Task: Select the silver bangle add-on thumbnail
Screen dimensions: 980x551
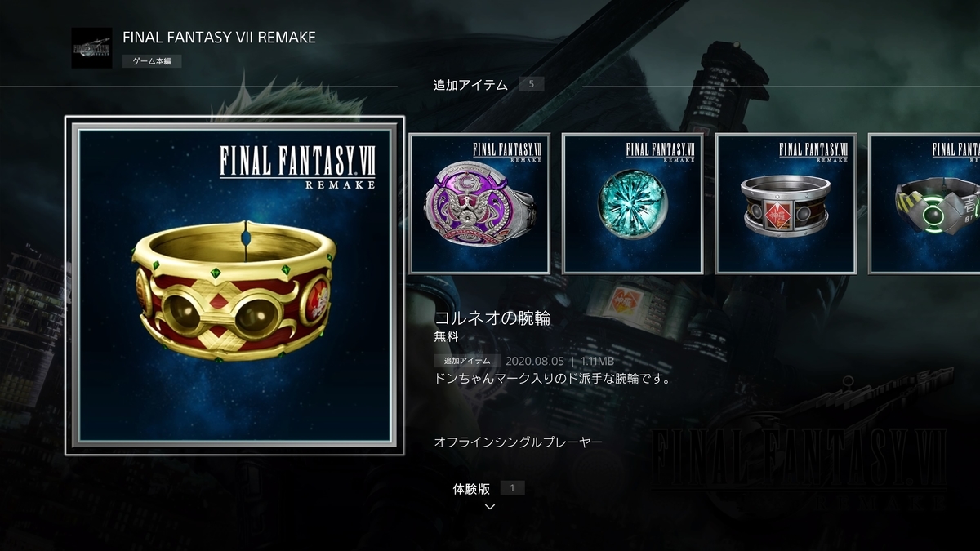Action: (x=786, y=203)
